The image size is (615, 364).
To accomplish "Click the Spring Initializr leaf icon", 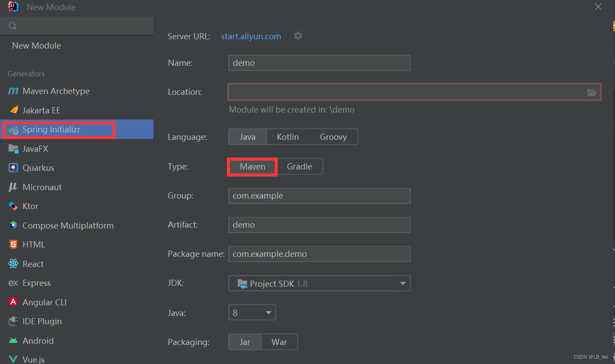I will pos(13,130).
